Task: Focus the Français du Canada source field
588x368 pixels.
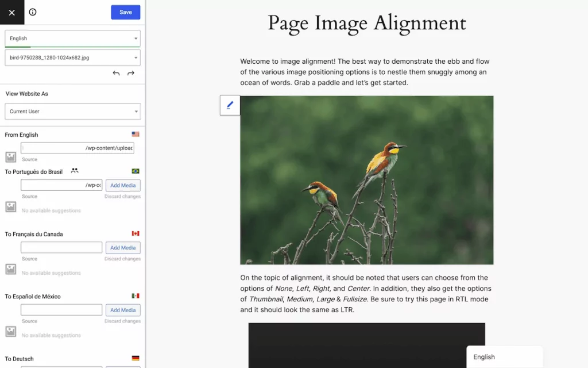Action: point(61,247)
